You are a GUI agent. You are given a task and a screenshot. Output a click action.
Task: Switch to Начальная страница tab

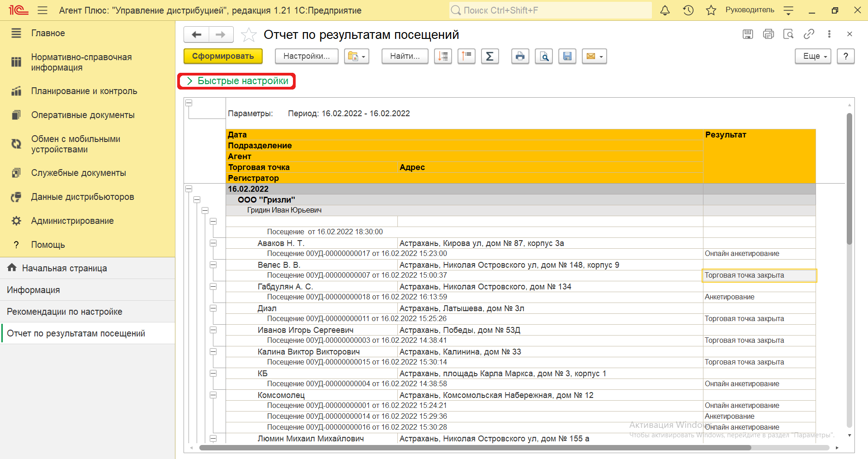point(64,268)
